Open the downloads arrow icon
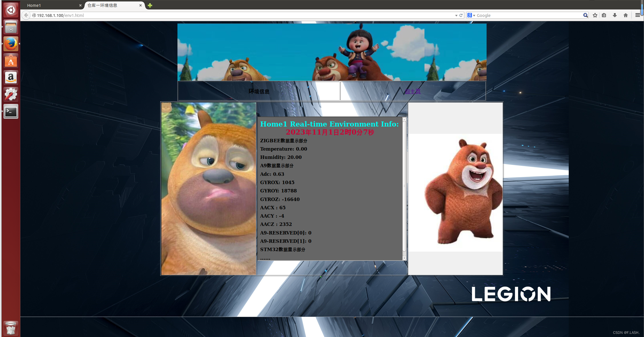The image size is (644, 337). [x=615, y=15]
